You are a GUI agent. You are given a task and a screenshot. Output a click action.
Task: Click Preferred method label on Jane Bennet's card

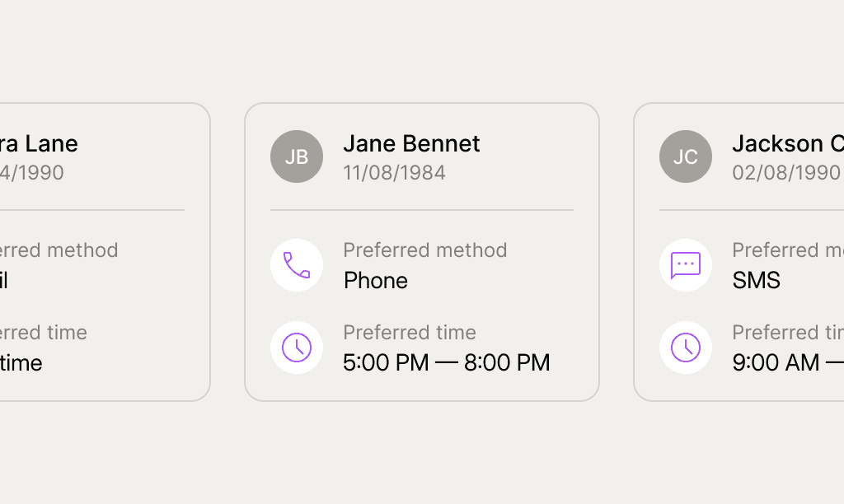pos(424,250)
